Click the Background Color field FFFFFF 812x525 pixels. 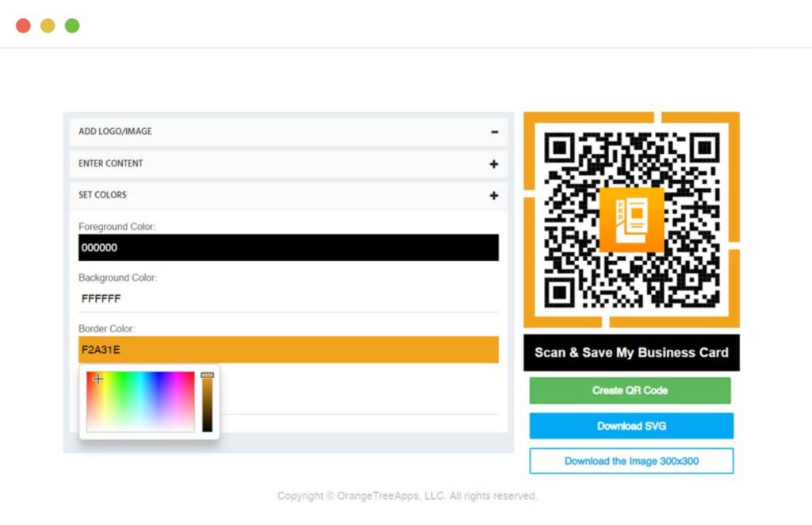click(289, 299)
